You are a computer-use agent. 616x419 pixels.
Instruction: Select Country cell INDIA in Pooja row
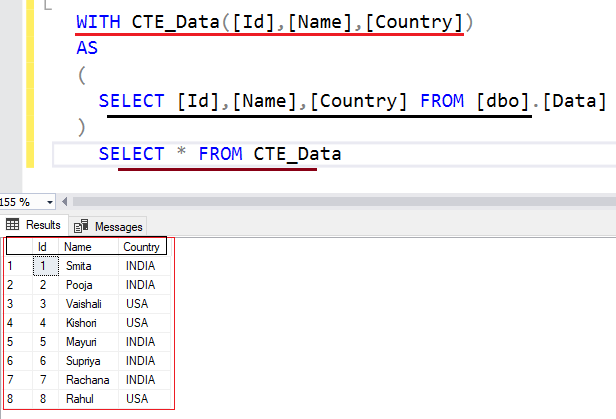pyautogui.click(x=144, y=285)
